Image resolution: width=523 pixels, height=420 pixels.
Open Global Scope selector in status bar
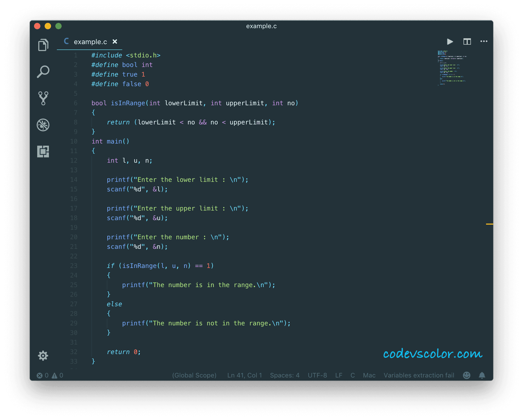coord(194,375)
